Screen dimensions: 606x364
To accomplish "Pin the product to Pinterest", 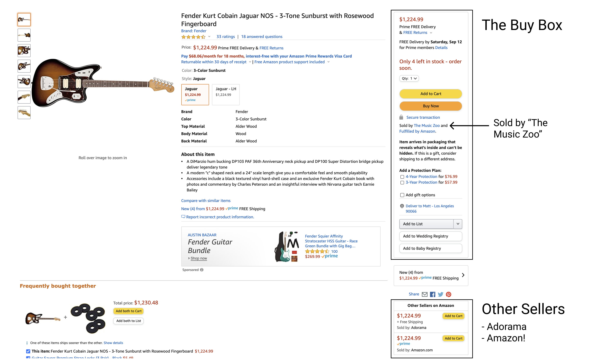I will pyautogui.click(x=448, y=294).
